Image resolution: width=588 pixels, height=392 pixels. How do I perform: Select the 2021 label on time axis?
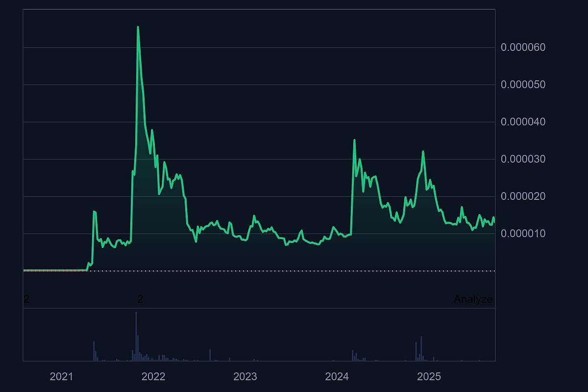[61, 377]
